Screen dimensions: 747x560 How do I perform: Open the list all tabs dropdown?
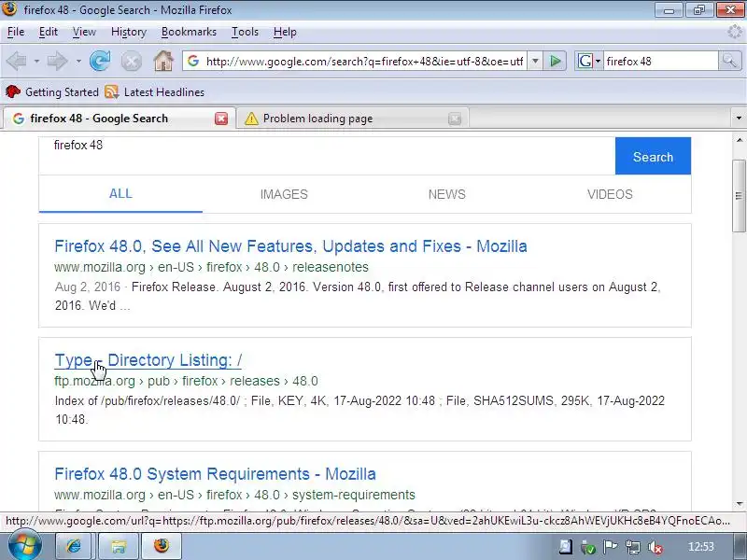pos(739,119)
